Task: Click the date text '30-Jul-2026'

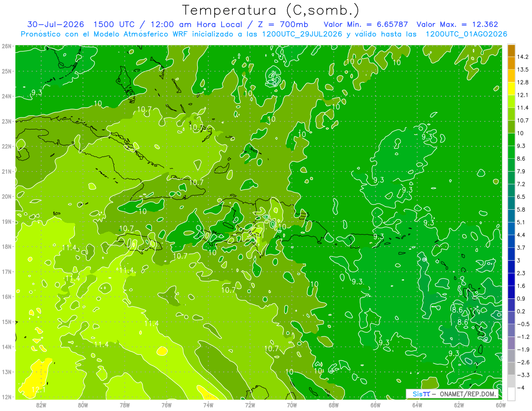Action: [x=56, y=24]
